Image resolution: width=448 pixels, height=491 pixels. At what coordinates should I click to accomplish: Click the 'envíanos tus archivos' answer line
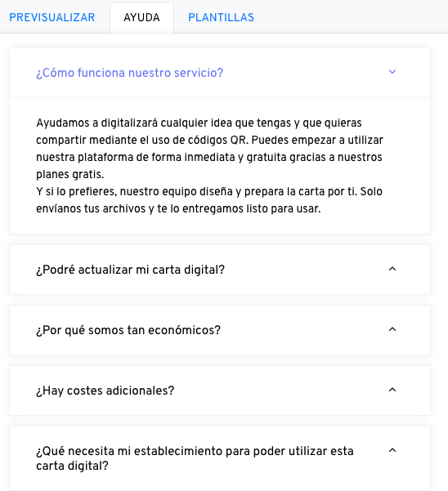(178, 208)
